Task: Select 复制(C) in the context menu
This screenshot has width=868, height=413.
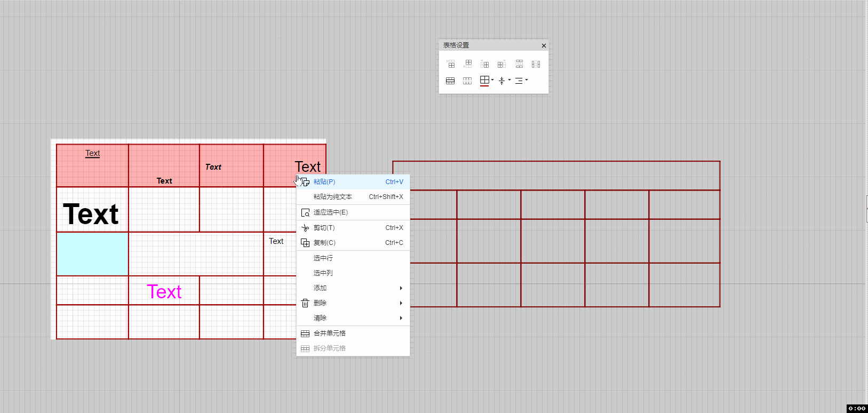Action: 353,243
